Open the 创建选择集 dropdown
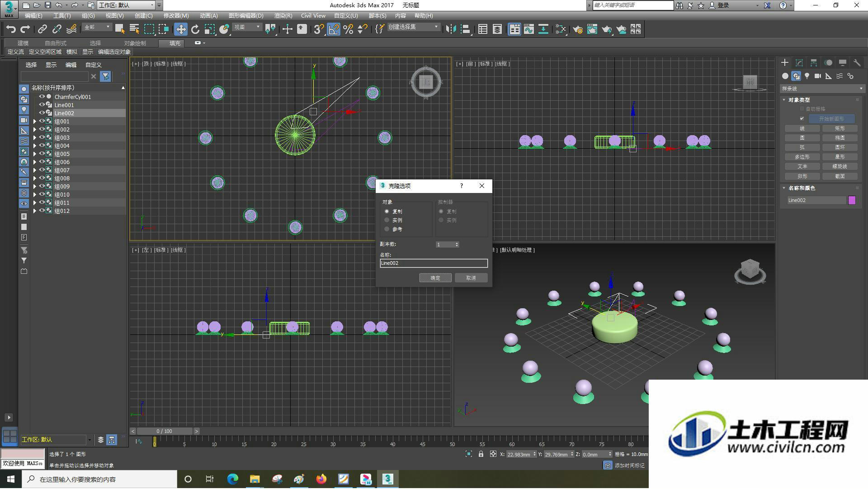The image size is (868, 489). (413, 28)
